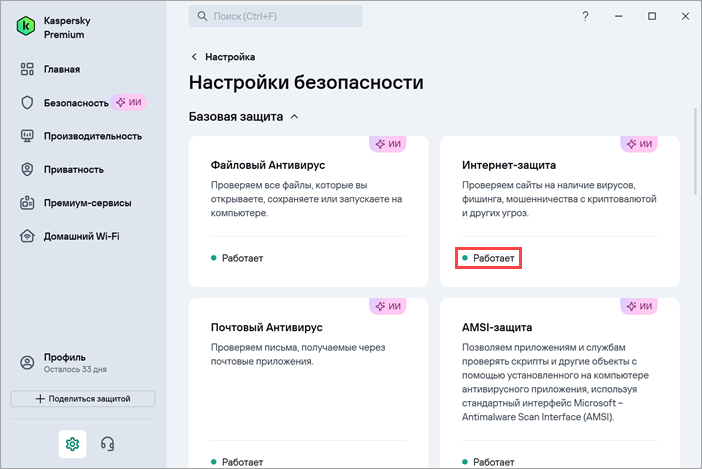Click the Файловый Антивирус description text
Image resolution: width=702 pixels, height=469 pixels.
pyautogui.click(x=307, y=199)
